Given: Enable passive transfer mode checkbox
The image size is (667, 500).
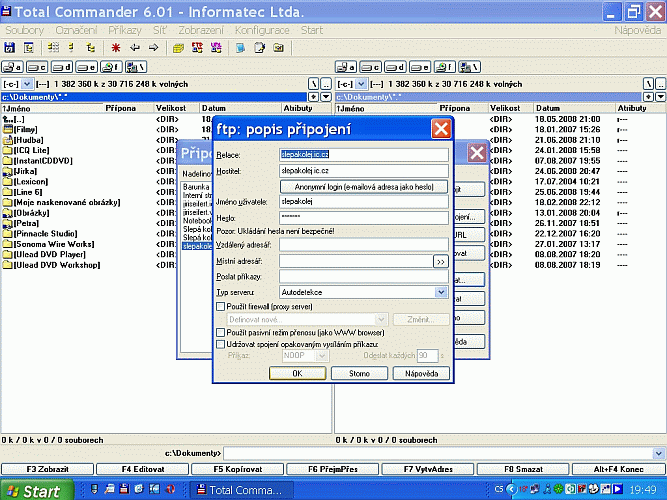Looking at the screenshot, I should [x=221, y=332].
